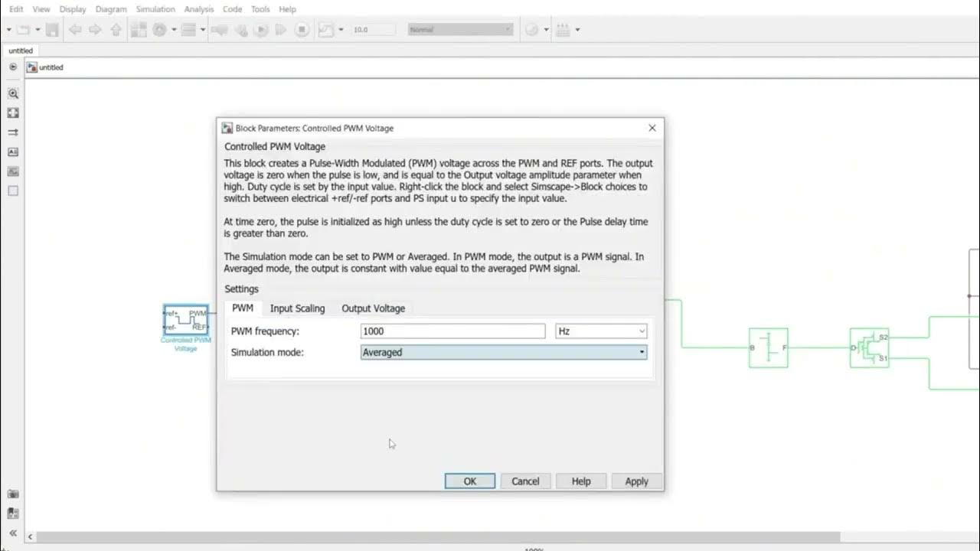Click the Help button in dialog
Viewport: 980px width, 551px height.
(x=581, y=481)
